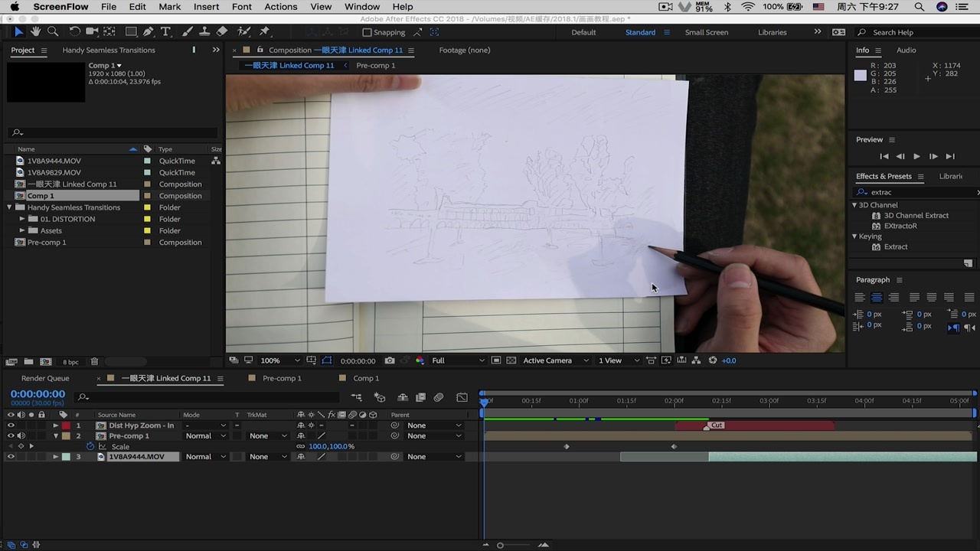Toggle Frame Blending for timeline layers

[420, 397]
